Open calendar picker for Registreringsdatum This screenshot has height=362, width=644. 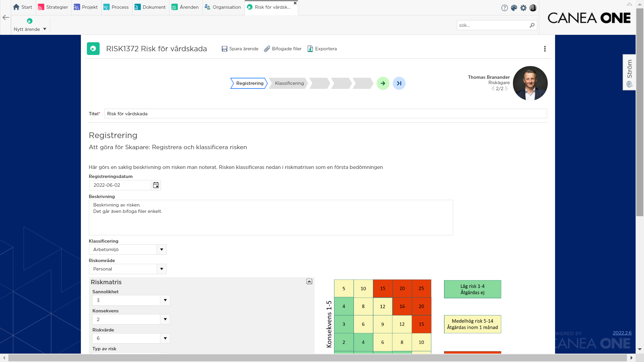click(156, 185)
